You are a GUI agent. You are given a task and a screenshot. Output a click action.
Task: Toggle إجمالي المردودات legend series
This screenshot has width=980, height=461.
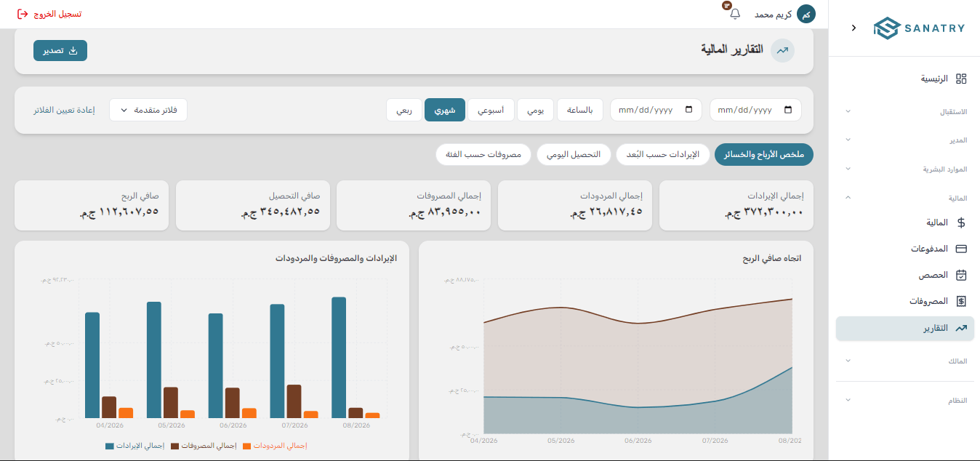point(275,446)
